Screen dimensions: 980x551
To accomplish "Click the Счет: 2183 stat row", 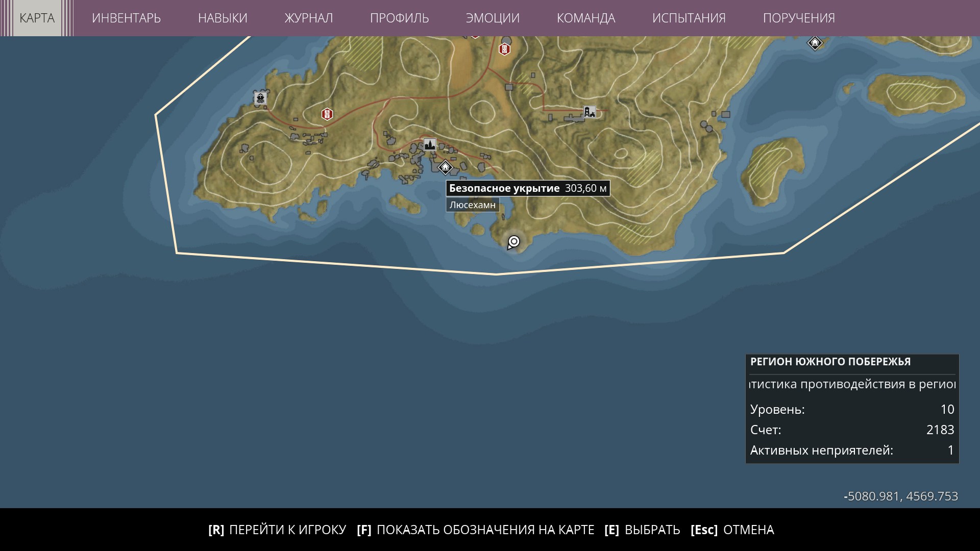I will [852, 430].
